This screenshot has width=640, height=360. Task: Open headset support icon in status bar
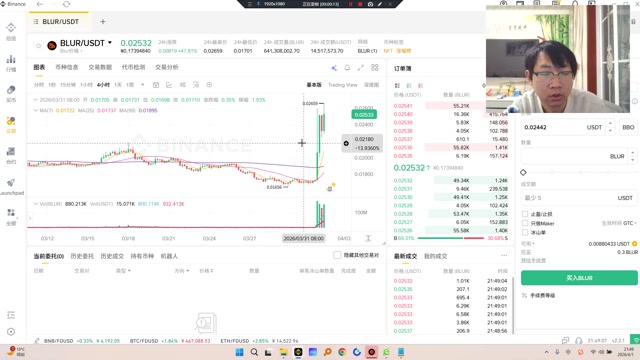click(x=578, y=340)
